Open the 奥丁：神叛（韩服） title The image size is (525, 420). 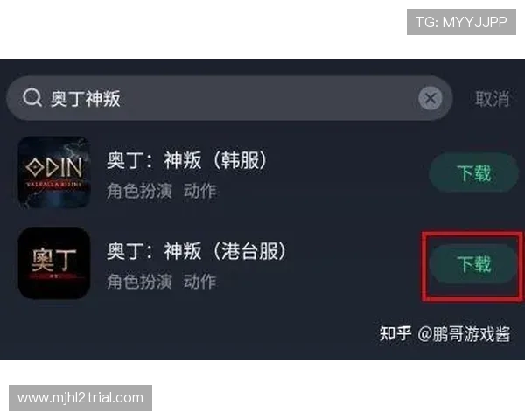pos(187,160)
